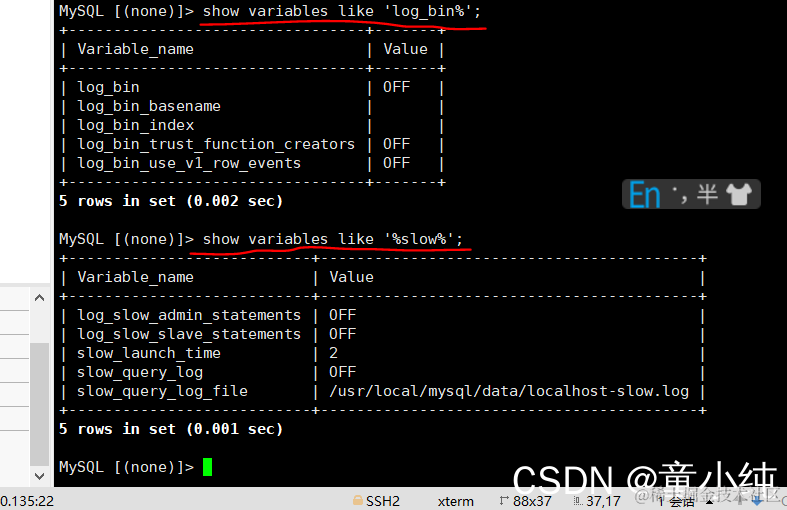Click the 'slow_query_log_file' variable name
Screen dimensions: 787x510
(162, 392)
